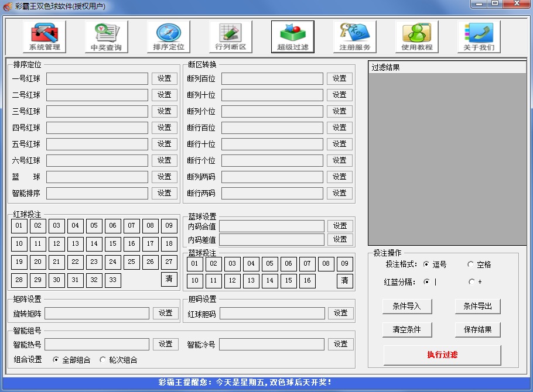Click the 一号红球 input field

click(x=97, y=78)
